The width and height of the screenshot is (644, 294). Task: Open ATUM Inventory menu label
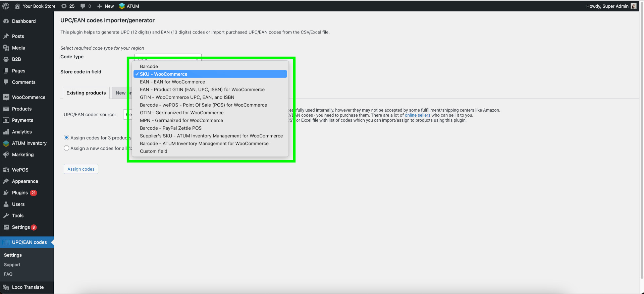coord(29,143)
